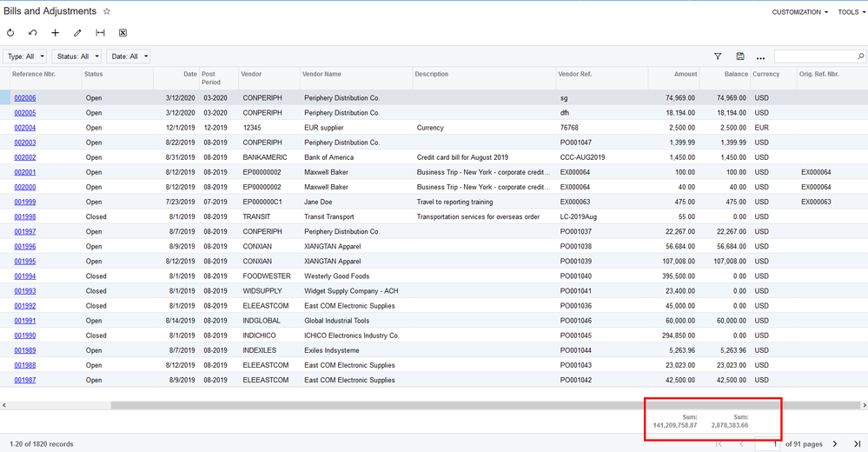Open bill reference 001998
Image resolution: width=868 pixels, height=452 pixels.
(x=25, y=216)
